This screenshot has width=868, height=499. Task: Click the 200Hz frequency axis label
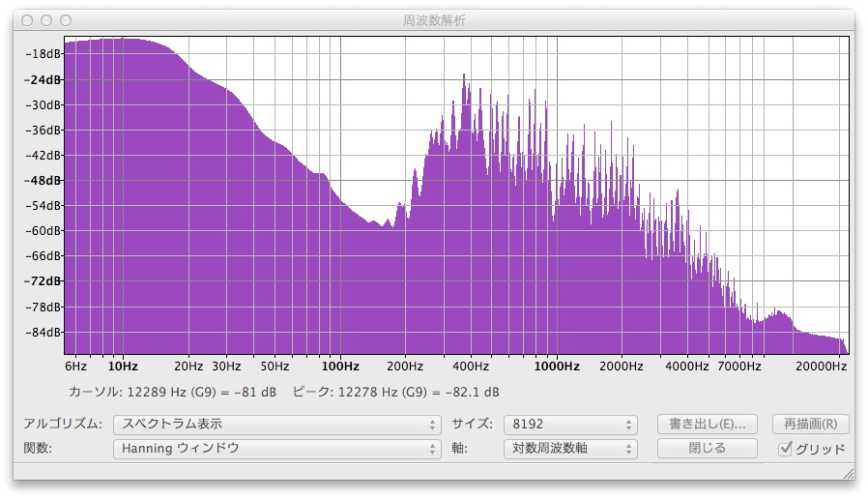[x=405, y=367]
